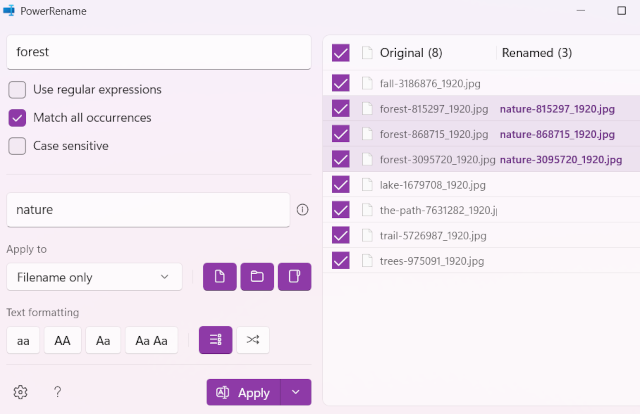This screenshot has width=640, height=414.
Task: Click the Include files icon button
Action: tap(220, 277)
